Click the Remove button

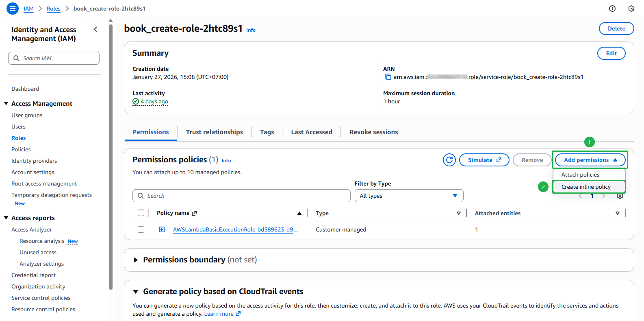(532, 160)
